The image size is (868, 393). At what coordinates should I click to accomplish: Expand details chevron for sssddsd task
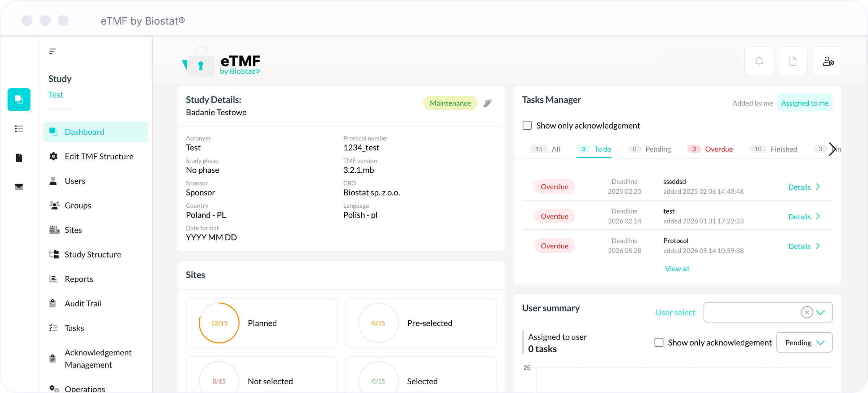(818, 187)
